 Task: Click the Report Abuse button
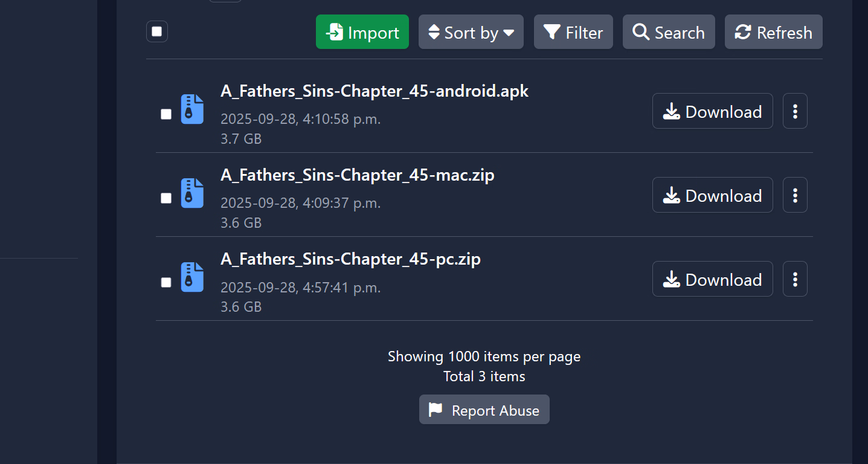484,410
